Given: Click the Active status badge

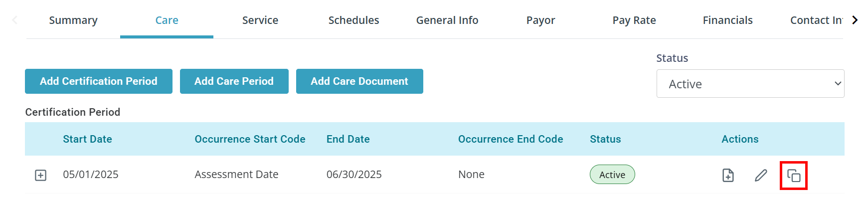Looking at the screenshot, I should coord(612,175).
